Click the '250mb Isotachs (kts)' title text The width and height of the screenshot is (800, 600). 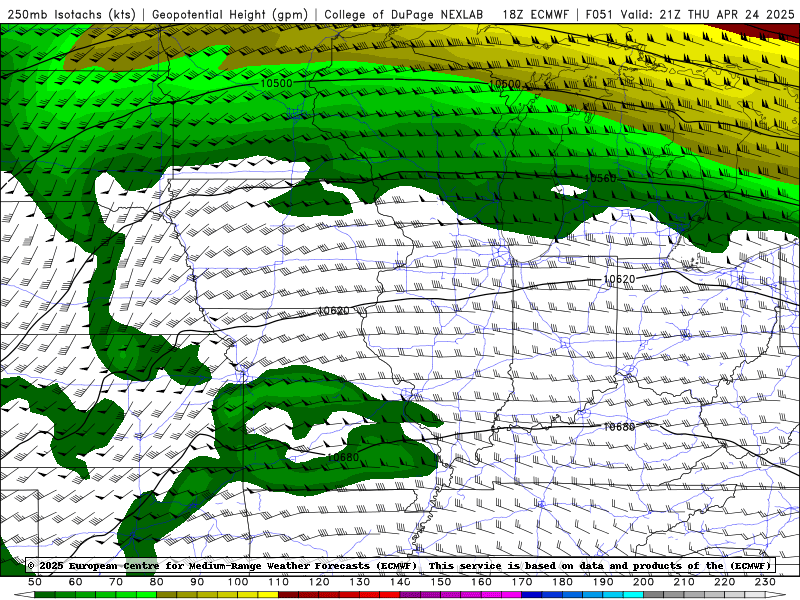pos(71,14)
